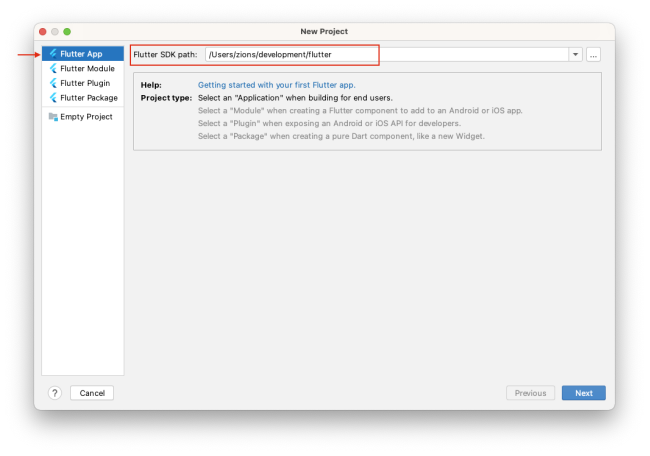The width and height of the screenshot is (650, 456).
Task: Select the Flutter Plugin project type
Action: 82,83
